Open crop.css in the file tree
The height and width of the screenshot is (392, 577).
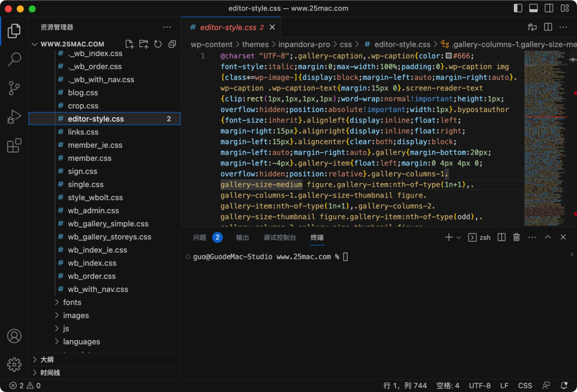tap(83, 106)
